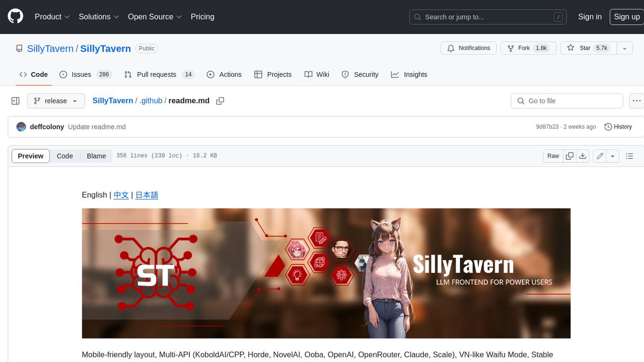644x362 pixels.
Task: Switch to the Projects tab
Action: point(273,74)
